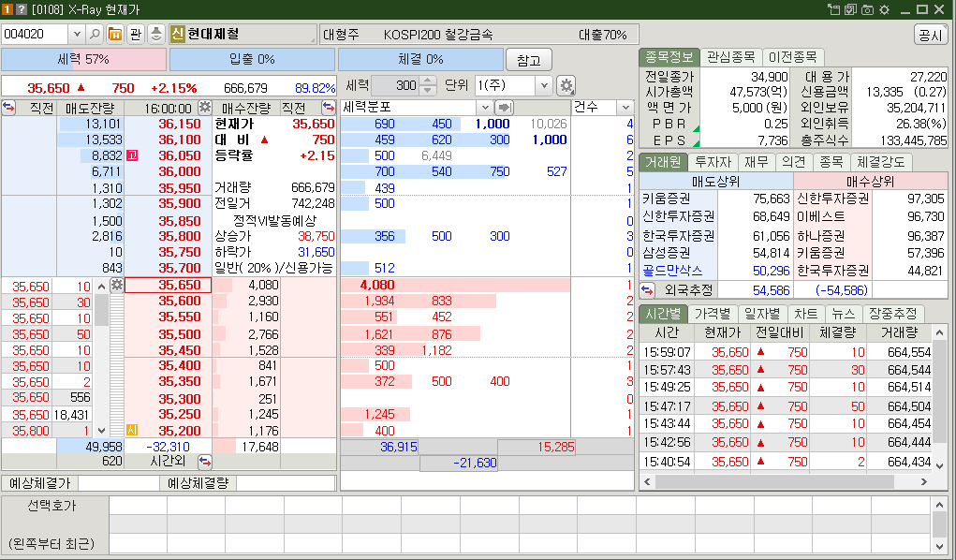Image resolution: width=956 pixels, height=560 pixels.
Task: Toggle the keyboard icon beside the search magnifier
Action: [157, 34]
